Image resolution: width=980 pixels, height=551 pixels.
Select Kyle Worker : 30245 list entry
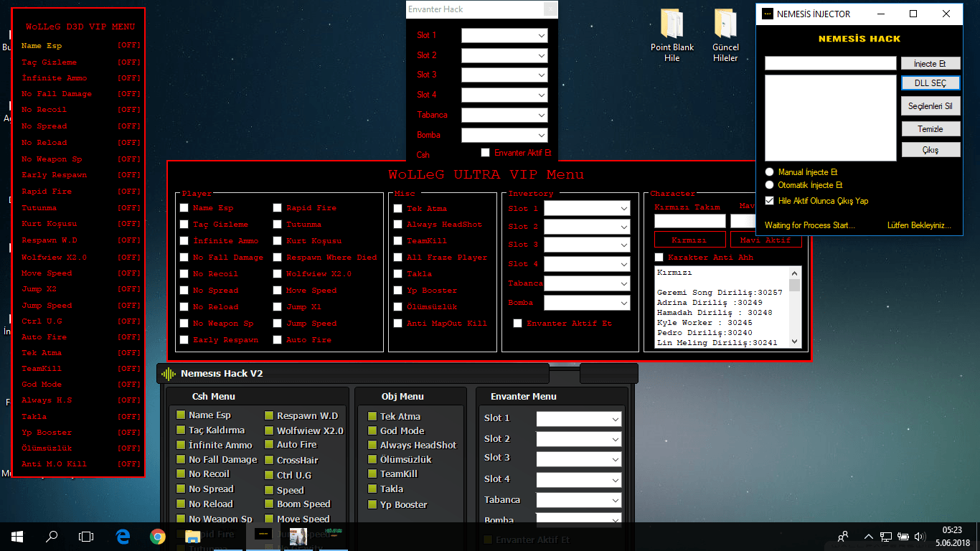click(705, 323)
